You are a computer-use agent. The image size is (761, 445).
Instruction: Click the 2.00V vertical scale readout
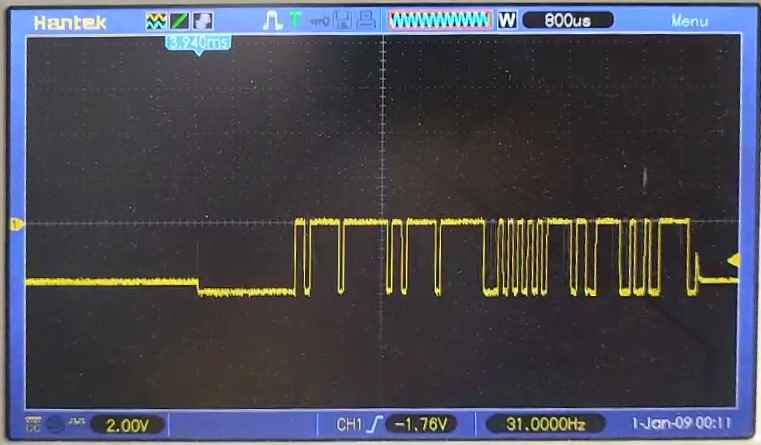click(128, 425)
